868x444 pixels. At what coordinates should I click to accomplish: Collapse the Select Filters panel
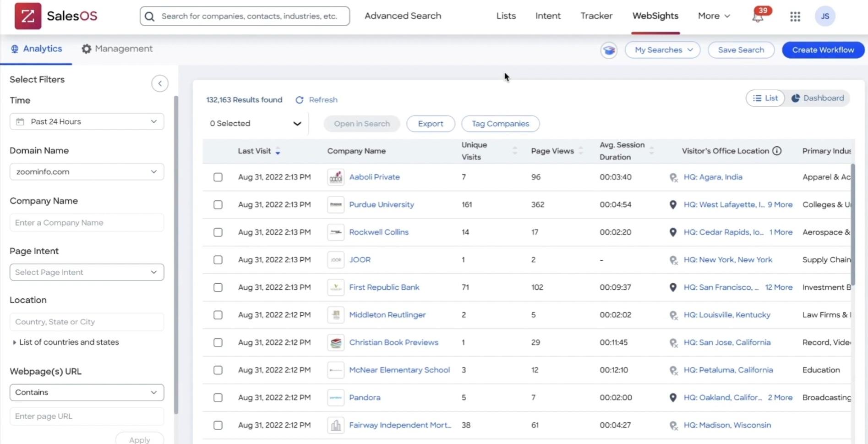click(160, 83)
